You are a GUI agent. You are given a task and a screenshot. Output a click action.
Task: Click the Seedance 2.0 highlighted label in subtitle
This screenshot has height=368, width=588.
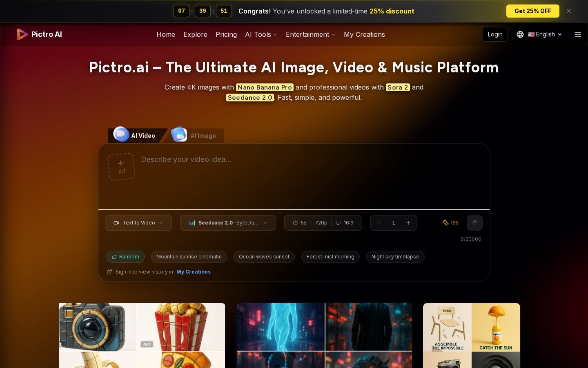(x=250, y=98)
